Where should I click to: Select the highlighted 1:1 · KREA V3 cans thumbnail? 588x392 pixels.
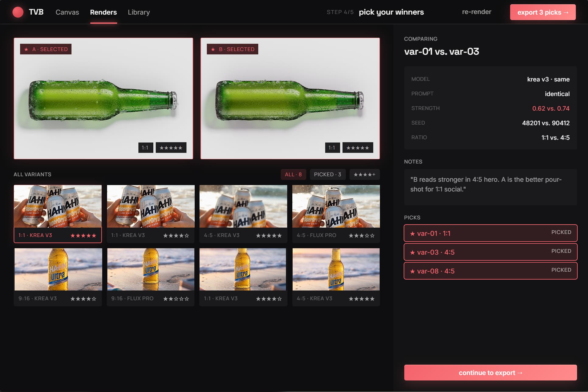pos(58,206)
